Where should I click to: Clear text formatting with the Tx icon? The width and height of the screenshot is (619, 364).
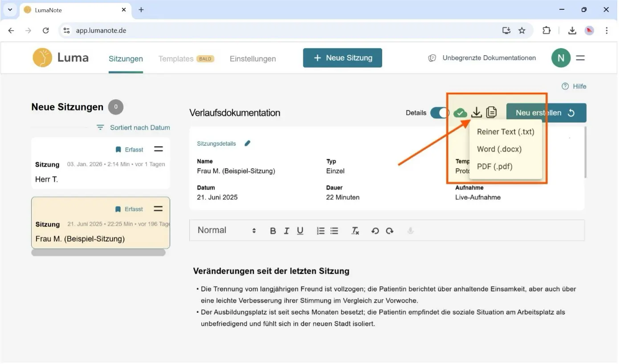point(355,231)
